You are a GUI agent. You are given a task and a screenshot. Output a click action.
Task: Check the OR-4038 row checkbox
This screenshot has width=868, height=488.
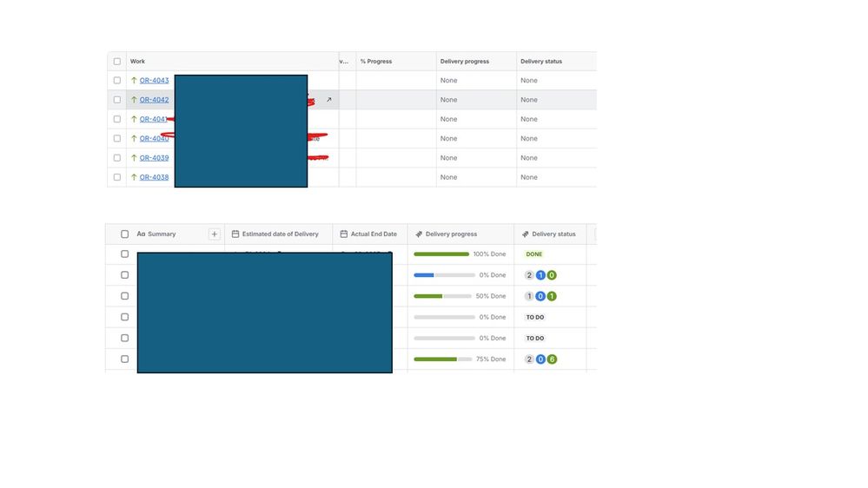[116, 177]
